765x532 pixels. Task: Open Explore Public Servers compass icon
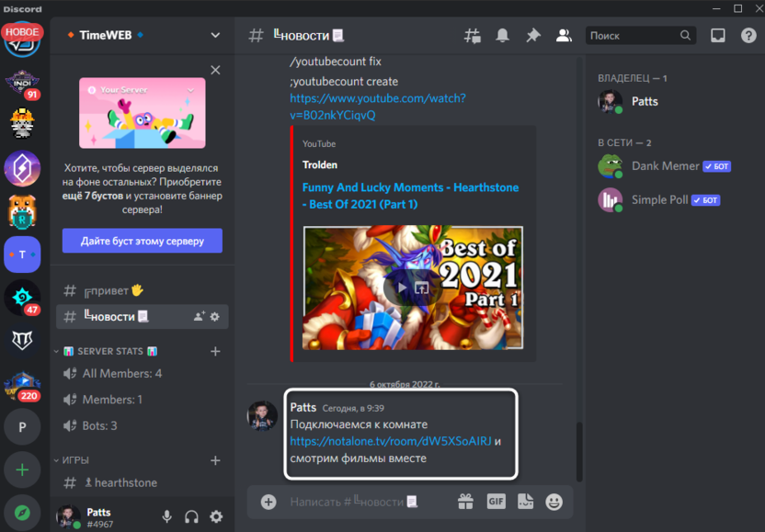(x=22, y=513)
